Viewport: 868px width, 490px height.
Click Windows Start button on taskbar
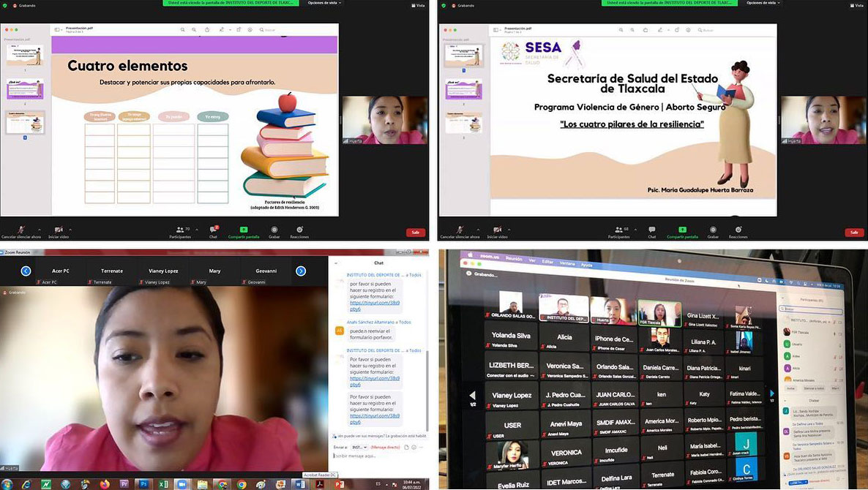click(7, 484)
